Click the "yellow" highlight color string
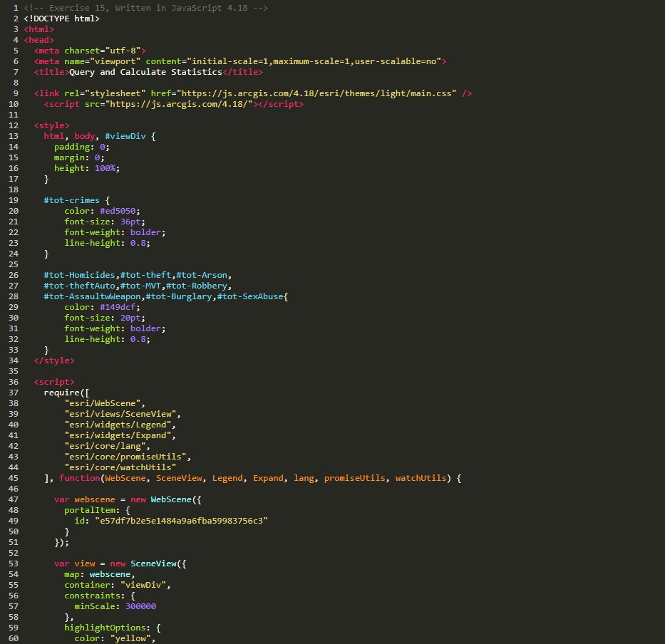Image resolution: width=665 pixels, height=644 pixels. pos(133,638)
